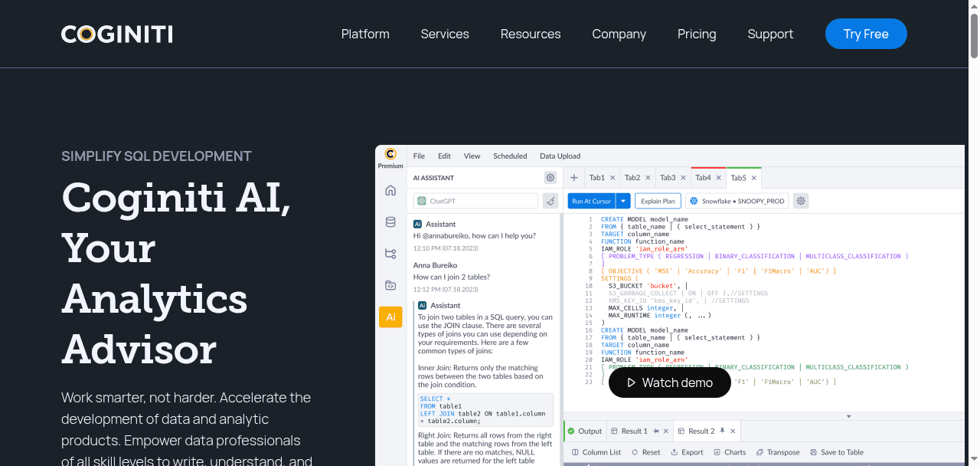
Task: Add a new query tab with plus icon
Action: click(x=574, y=178)
